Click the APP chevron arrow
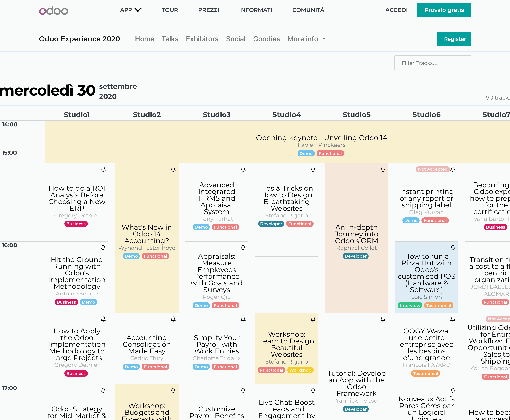Image resolution: width=510 pixels, height=420 pixels. point(138,10)
